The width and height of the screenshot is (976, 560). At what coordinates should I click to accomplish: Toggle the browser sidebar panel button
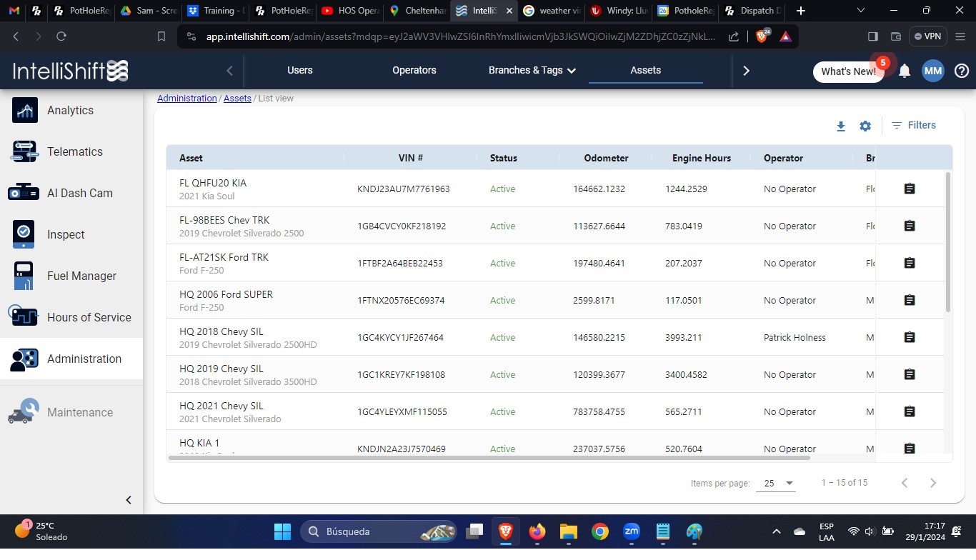click(x=872, y=36)
